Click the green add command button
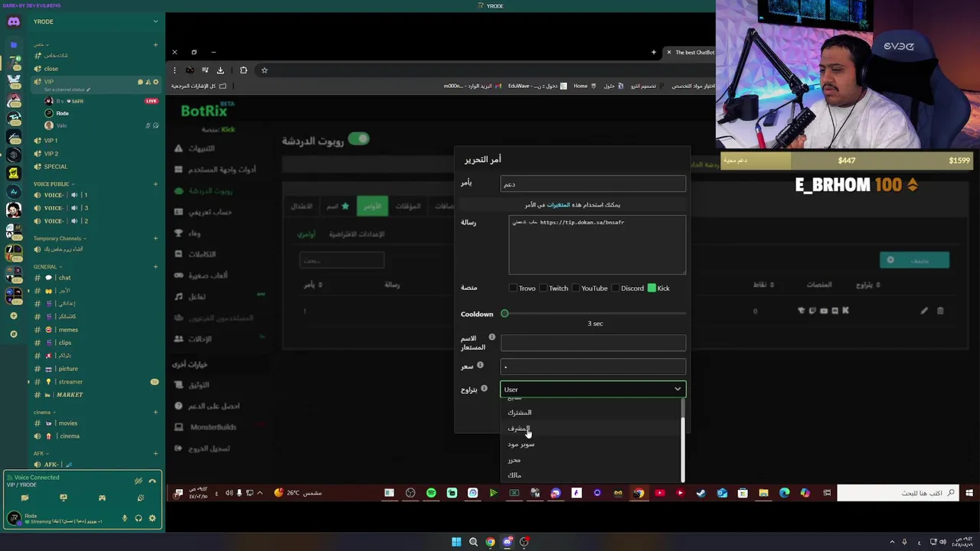This screenshot has width=980, height=551. 914,260
